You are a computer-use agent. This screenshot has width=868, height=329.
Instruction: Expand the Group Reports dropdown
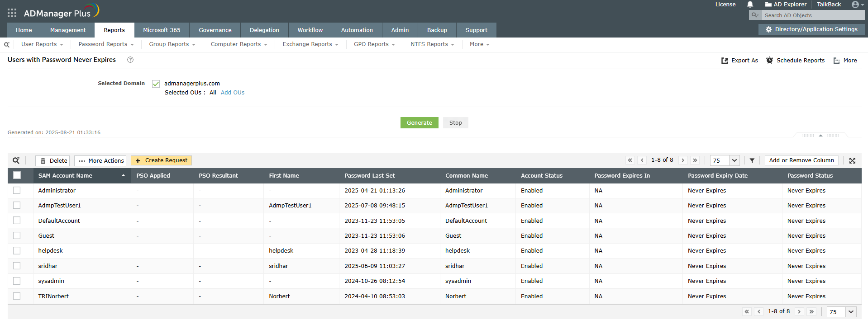(172, 44)
